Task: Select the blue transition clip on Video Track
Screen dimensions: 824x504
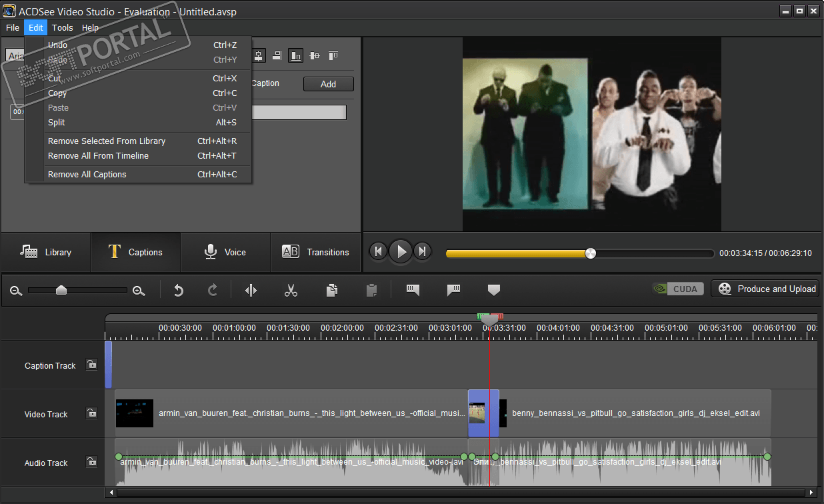Action: click(483, 413)
